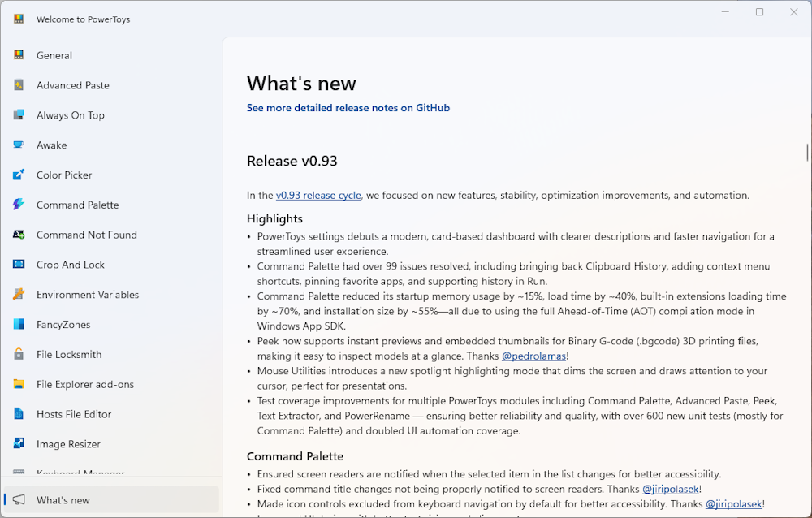Click the PowerToys logo in title bar
Screen dimensions: 812x518
19,19
